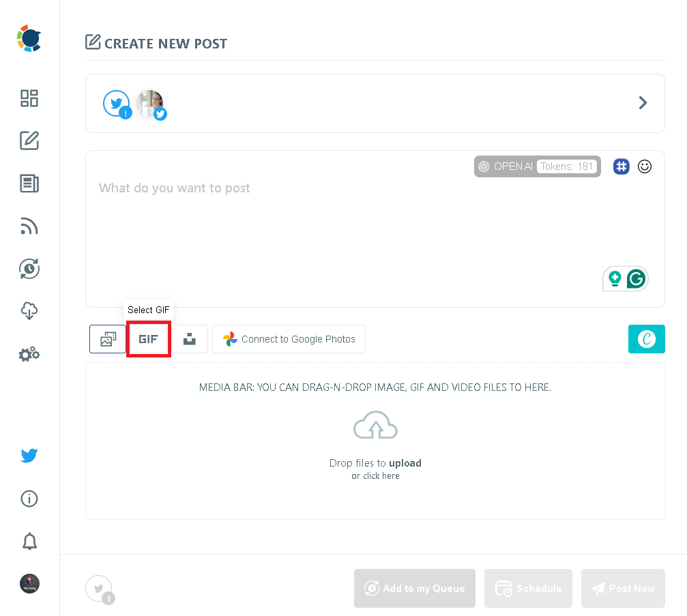687x616 pixels.
Task: Open the RSS feeds icon in sidebar
Action: [29, 226]
